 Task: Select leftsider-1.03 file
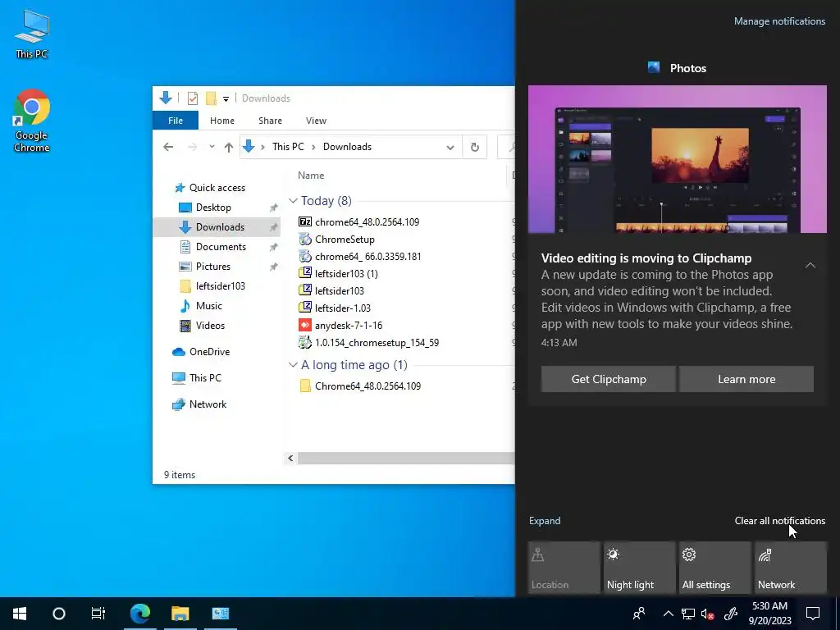[342, 308]
